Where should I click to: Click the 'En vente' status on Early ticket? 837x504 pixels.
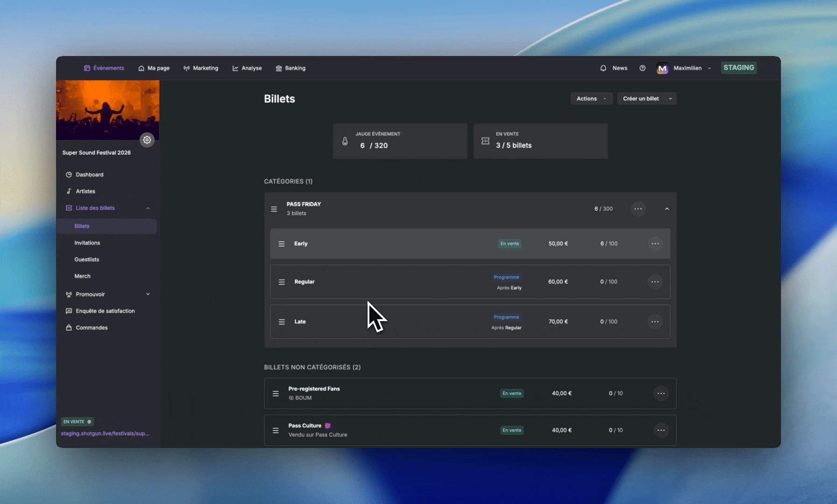(510, 244)
